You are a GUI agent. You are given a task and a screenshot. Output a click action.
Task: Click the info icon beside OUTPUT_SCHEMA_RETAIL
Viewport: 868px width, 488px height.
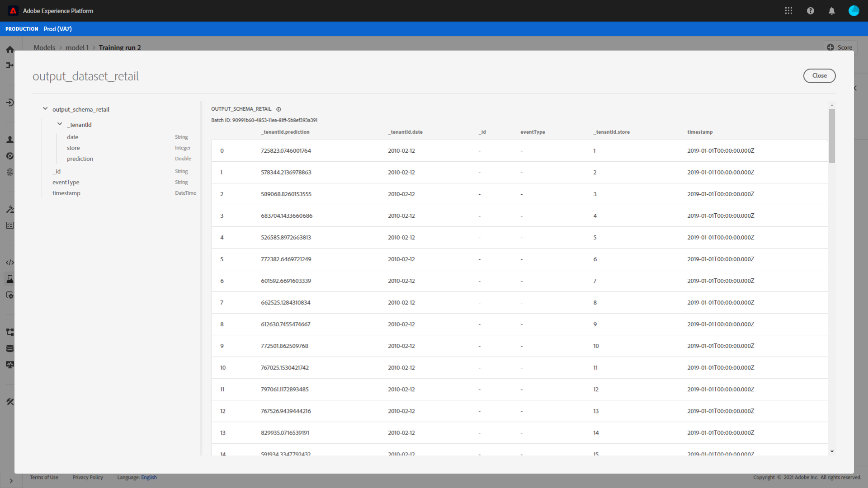pyautogui.click(x=278, y=109)
